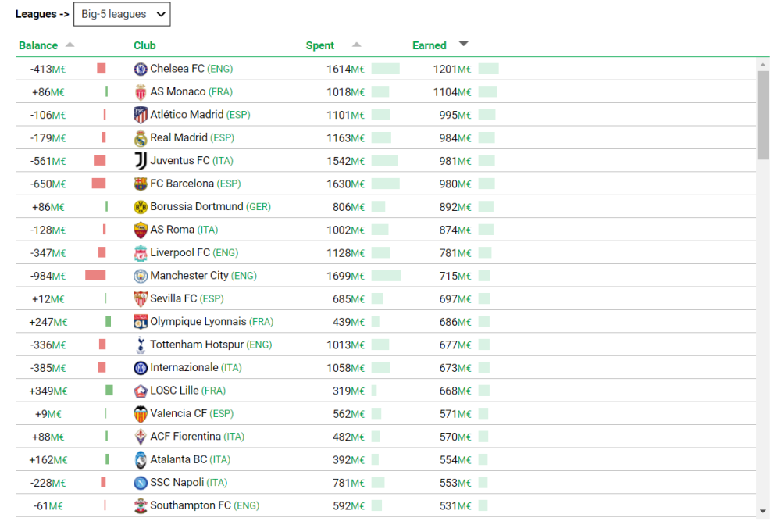Click the Atalanta BC (ITA) club name
The image size is (781, 532).
coord(191,459)
